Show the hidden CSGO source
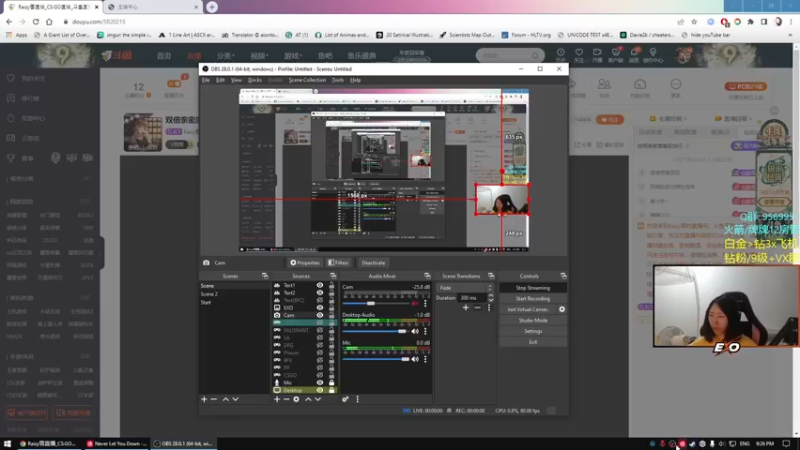This screenshot has height=450, width=800. tap(320, 375)
